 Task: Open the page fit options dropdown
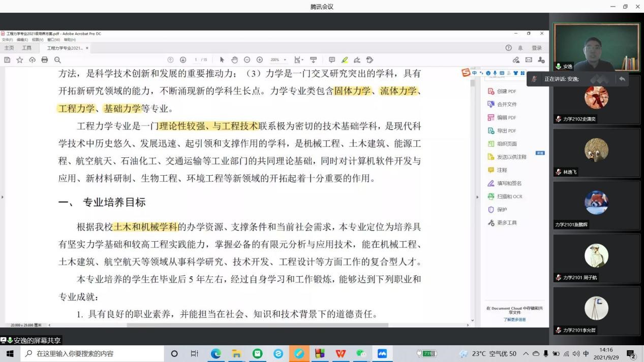tap(299, 60)
